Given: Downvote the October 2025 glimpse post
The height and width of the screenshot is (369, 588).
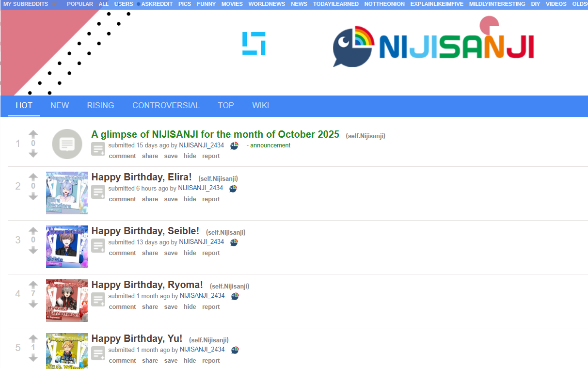Looking at the screenshot, I should [33, 153].
